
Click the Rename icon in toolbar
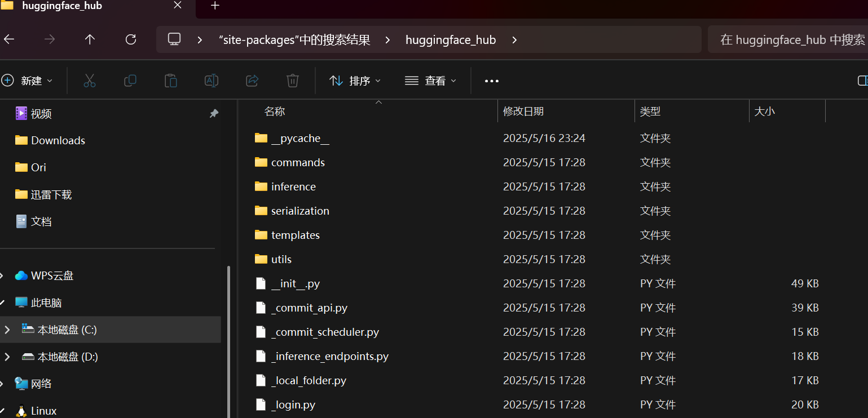(212, 81)
